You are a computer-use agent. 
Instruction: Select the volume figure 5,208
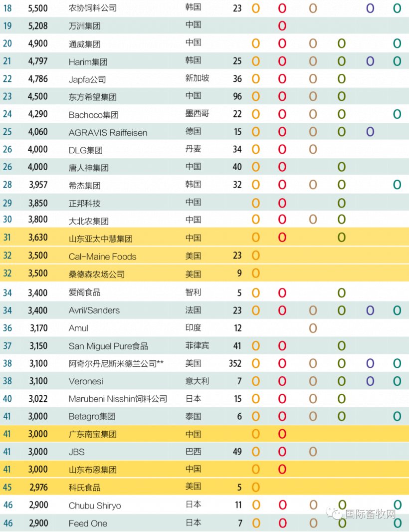pyautogui.click(x=38, y=26)
